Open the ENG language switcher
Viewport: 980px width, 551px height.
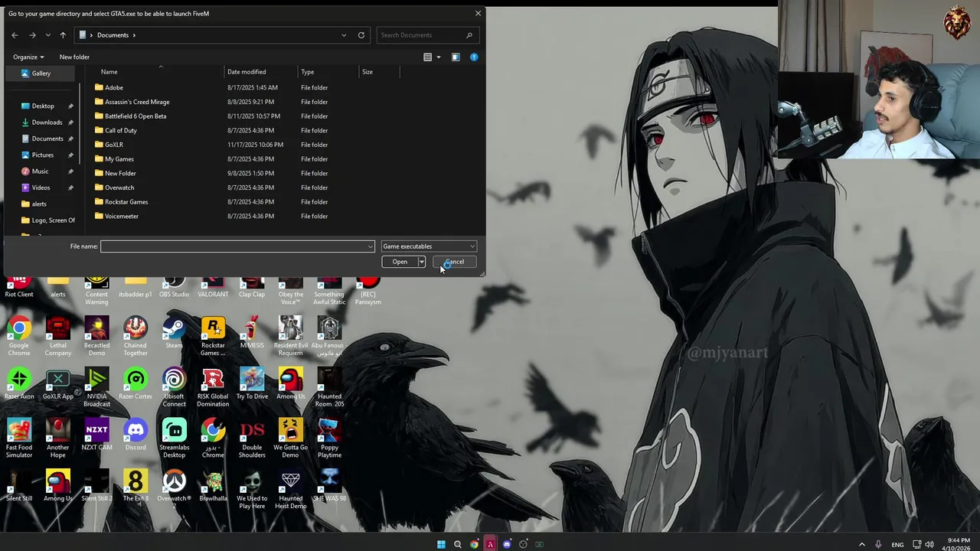click(897, 545)
